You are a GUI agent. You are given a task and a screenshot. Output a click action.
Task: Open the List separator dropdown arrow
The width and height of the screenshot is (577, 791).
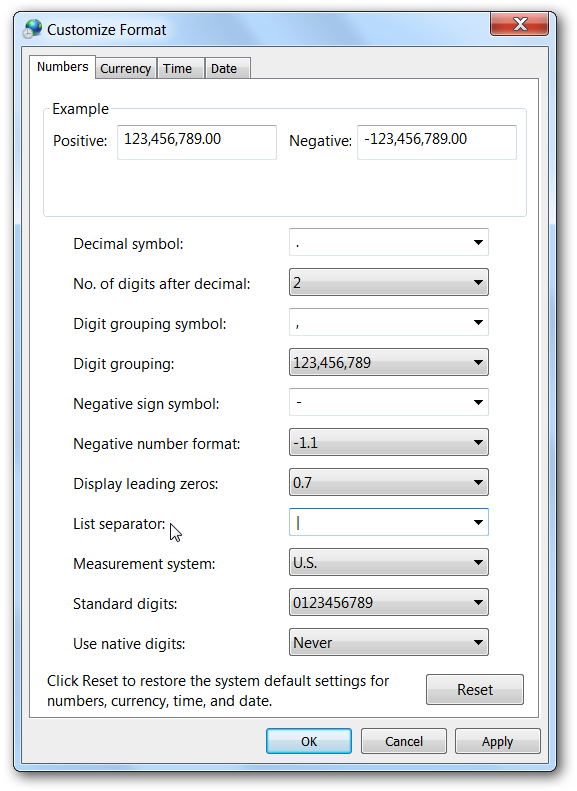(x=478, y=522)
